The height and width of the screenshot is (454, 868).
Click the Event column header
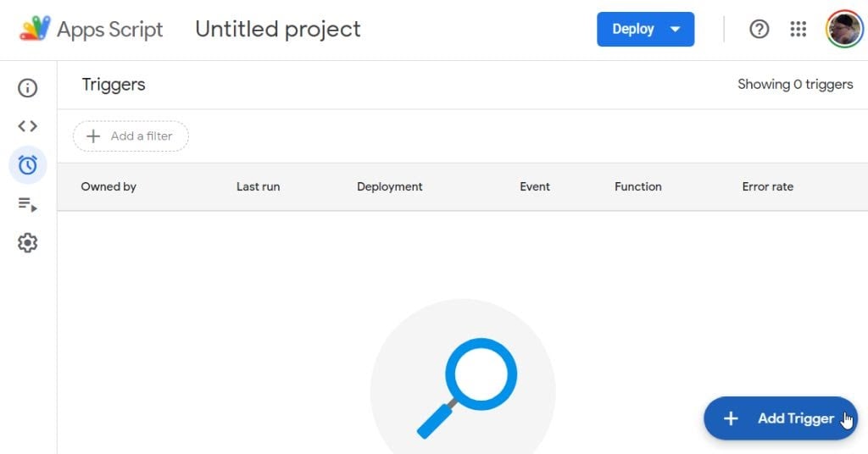tap(535, 186)
